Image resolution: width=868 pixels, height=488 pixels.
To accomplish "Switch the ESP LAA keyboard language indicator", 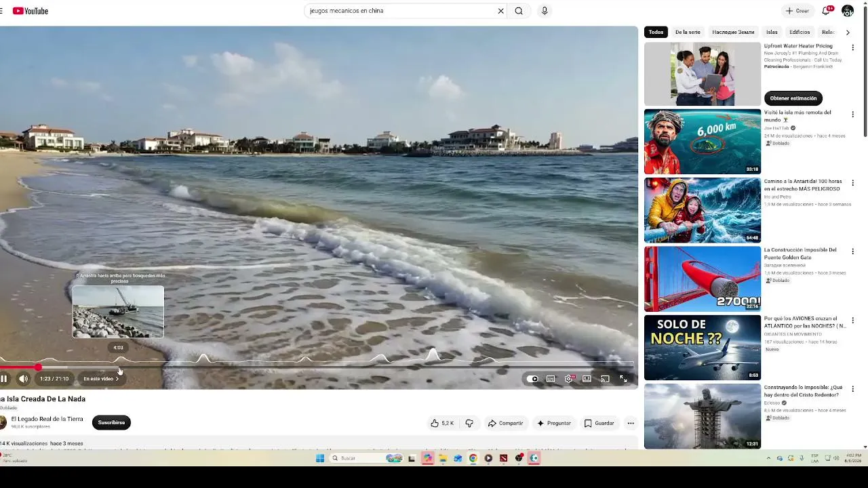I will (815, 458).
